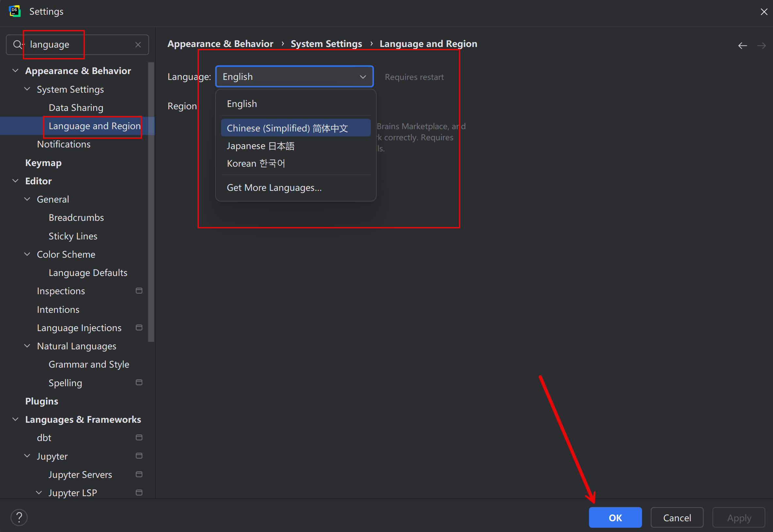Collapse the Natural Languages section
This screenshot has width=773, height=532.
(x=27, y=346)
